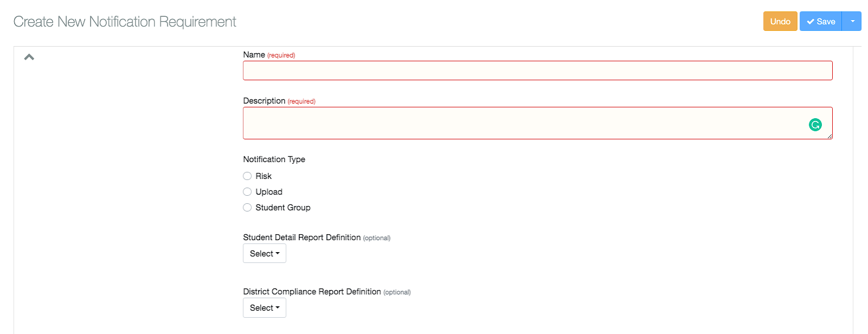Focus the required Name text field
Viewport: 868px width, 334px height.
pyautogui.click(x=538, y=70)
